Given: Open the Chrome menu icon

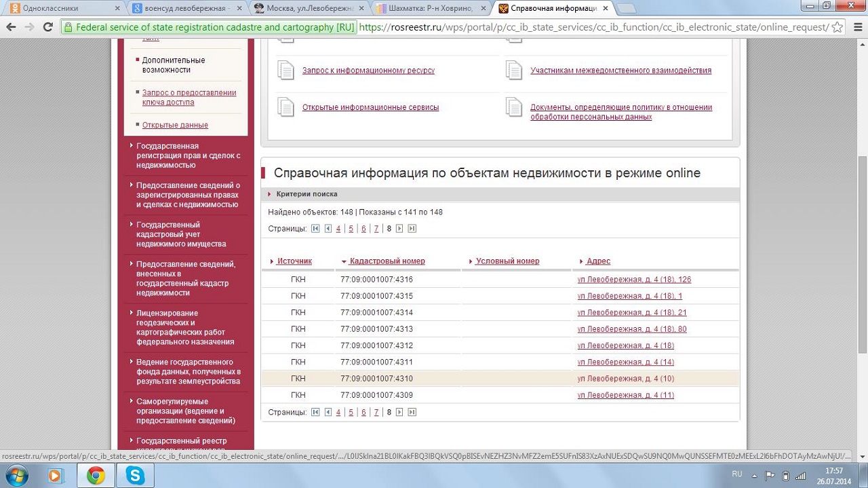Looking at the screenshot, I should pos(856,27).
